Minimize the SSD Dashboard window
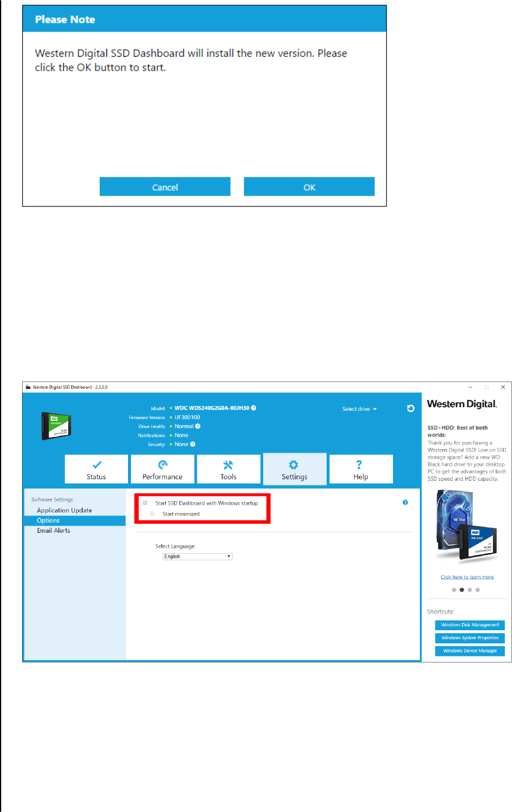 pos(470,387)
